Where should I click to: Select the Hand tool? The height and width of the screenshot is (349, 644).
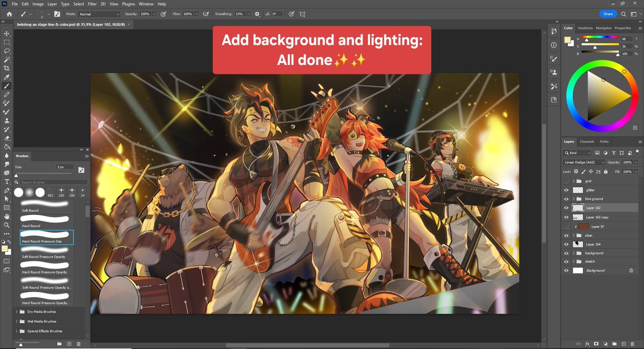pos(6,216)
